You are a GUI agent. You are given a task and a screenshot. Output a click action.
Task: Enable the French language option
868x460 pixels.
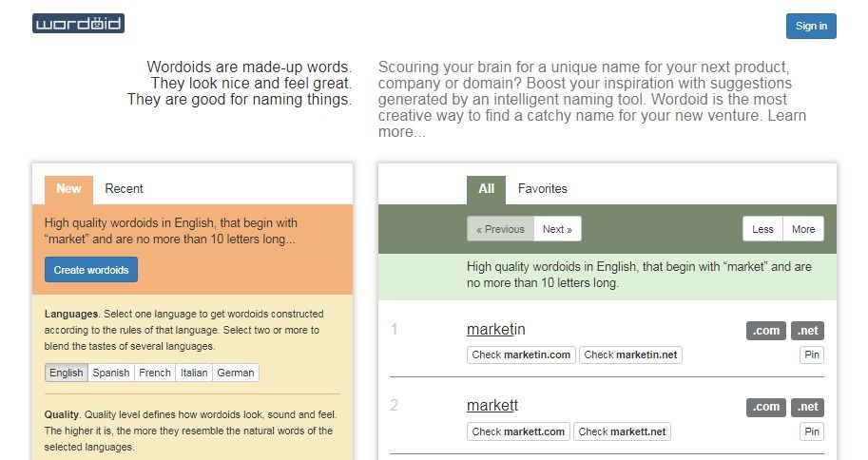coord(155,373)
